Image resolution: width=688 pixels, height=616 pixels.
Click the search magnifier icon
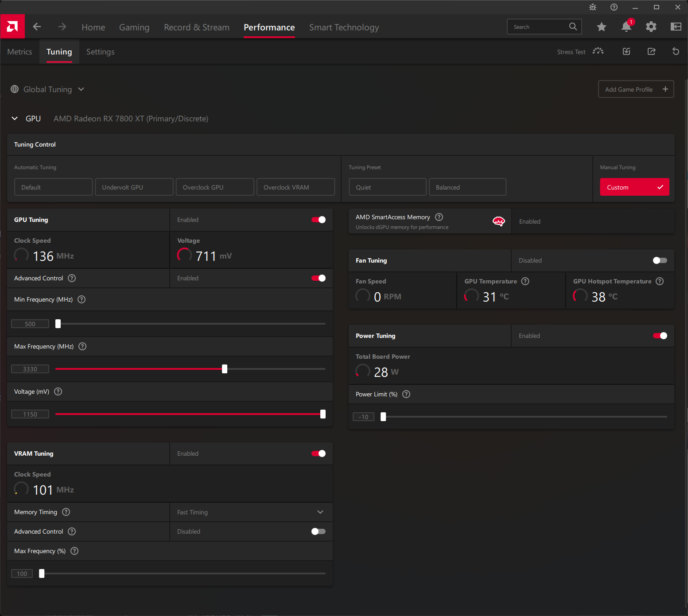click(573, 27)
